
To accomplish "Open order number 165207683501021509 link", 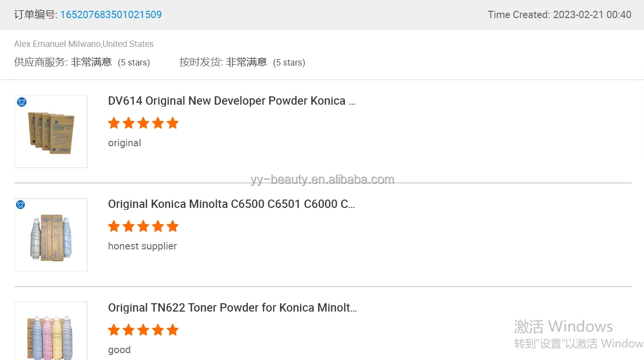I will (111, 15).
